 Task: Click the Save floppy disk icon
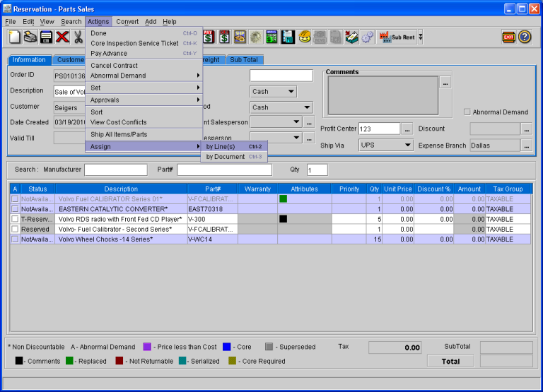click(x=46, y=37)
